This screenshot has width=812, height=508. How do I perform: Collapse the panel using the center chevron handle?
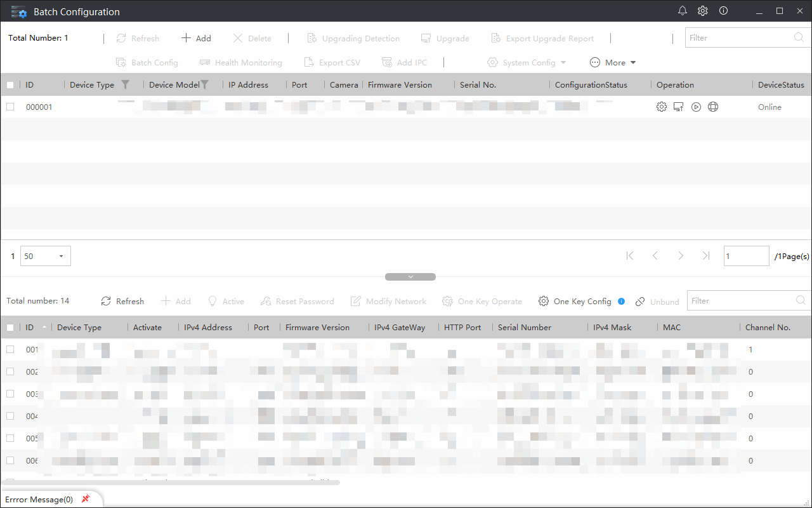coord(410,277)
